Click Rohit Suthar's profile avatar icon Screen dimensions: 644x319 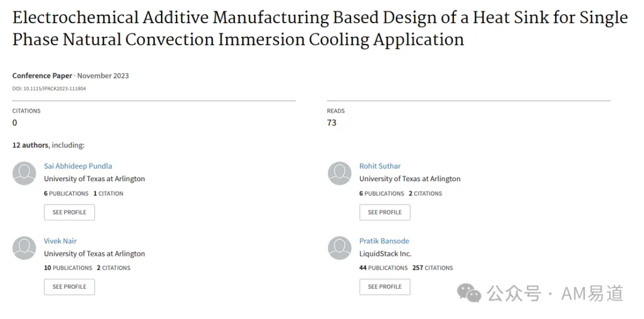click(340, 174)
